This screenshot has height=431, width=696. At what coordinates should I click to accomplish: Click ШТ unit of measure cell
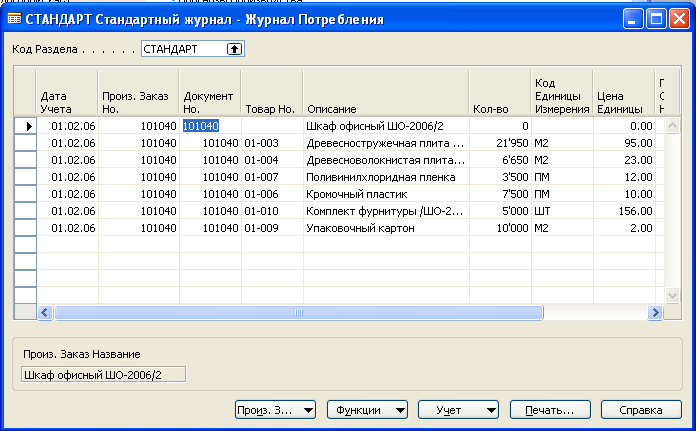coord(562,211)
